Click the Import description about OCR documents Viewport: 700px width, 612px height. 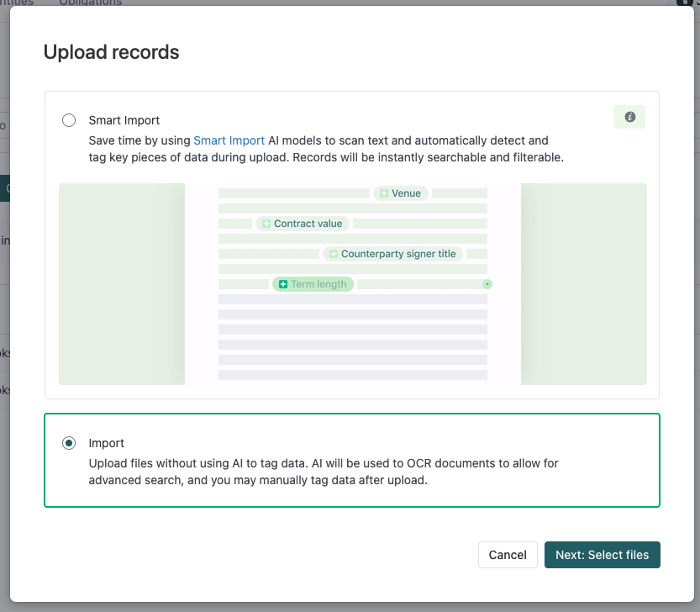pos(324,472)
